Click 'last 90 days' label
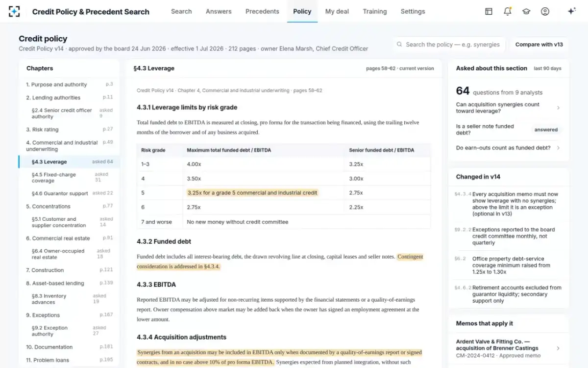588x368 pixels. 548,69
